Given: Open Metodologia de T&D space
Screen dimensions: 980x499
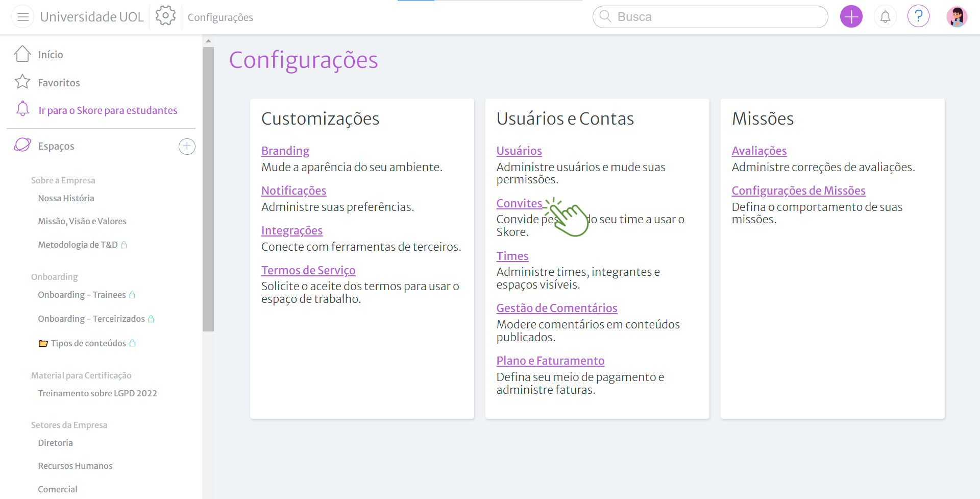Looking at the screenshot, I should [78, 245].
